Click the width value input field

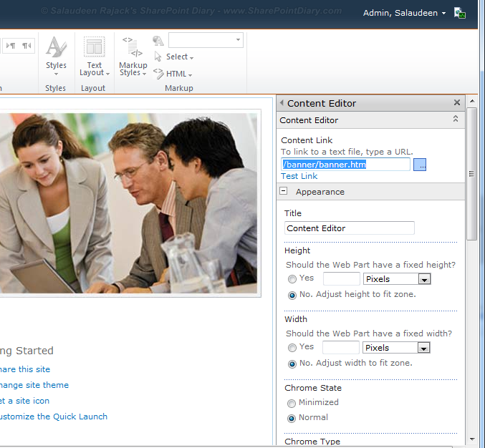pyautogui.click(x=341, y=348)
